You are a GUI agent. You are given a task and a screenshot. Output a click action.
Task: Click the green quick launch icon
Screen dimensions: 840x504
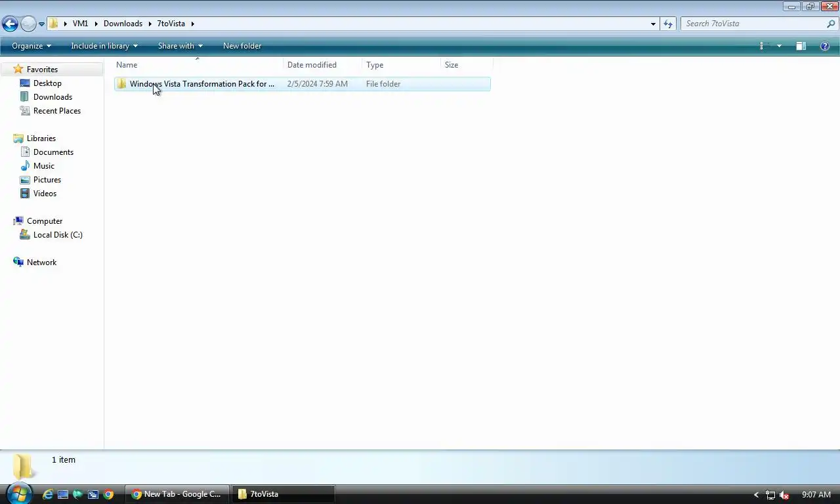coord(78,494)
